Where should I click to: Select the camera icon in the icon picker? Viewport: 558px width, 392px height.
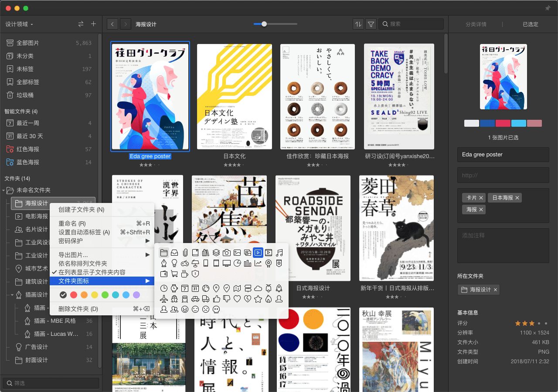point(227,253)
